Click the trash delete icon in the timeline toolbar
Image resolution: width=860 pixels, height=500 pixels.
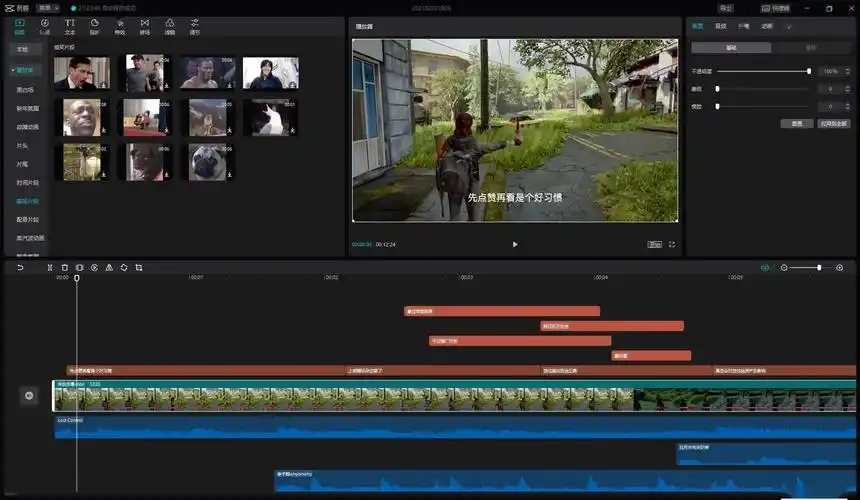[x=65, y=268]
